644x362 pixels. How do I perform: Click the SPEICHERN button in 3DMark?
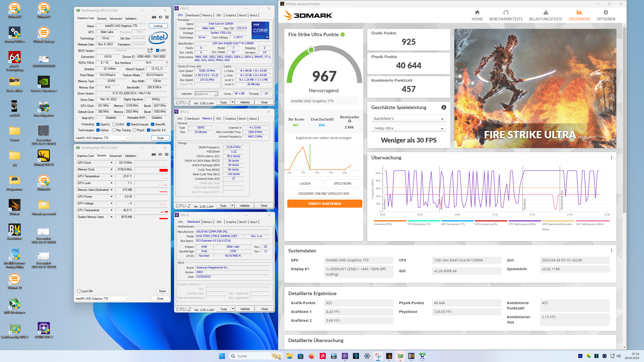pos(342,184)
